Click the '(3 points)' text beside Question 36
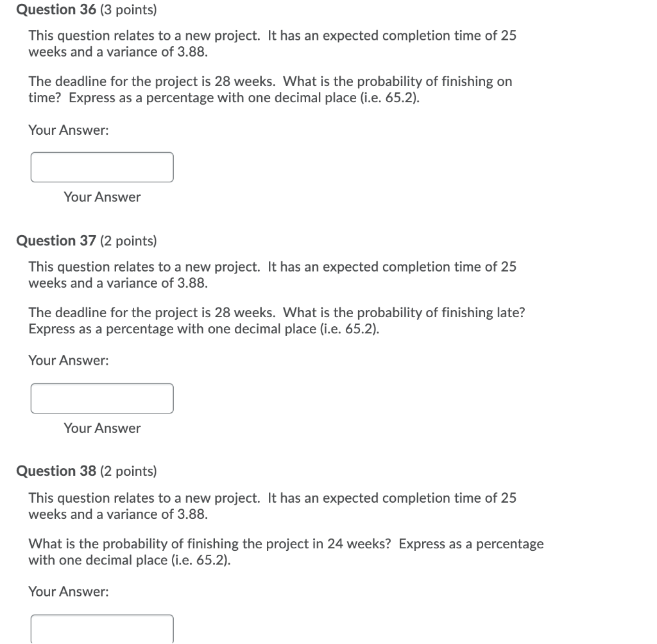Viewport: 657px width, 644px height. (x=127, y=10)
